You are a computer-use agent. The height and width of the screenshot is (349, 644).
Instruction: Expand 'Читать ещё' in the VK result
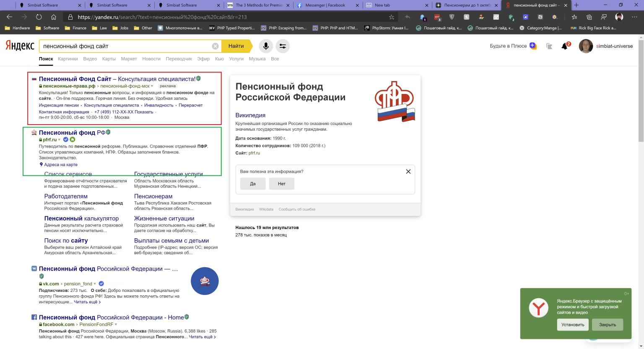87,302
